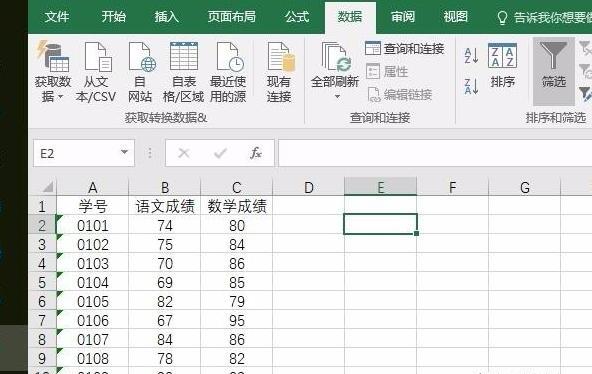Select row 5 header
Screen dimensions: 592x374
coord(42,282)
